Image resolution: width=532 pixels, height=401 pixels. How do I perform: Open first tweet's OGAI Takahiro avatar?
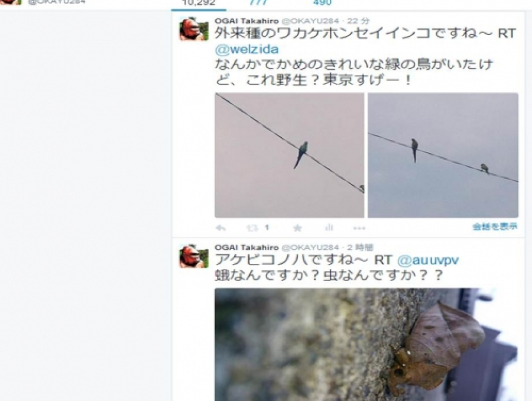click(x=194, y=29)
